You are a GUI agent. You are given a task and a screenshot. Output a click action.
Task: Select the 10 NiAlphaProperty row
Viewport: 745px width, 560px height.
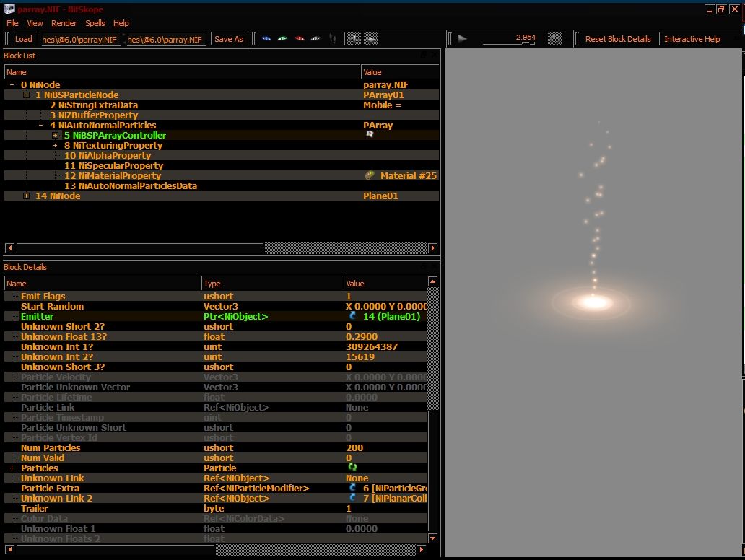(x=222, y=155)
